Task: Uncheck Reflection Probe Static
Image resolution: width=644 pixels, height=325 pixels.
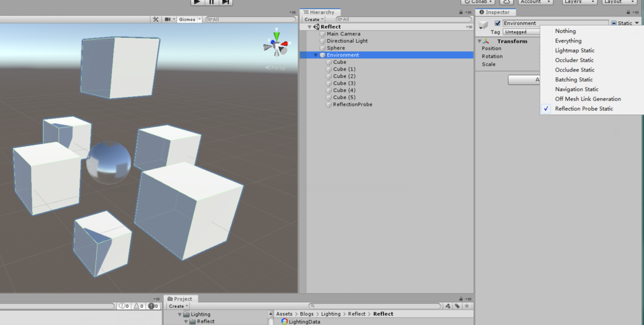Action: pyautogui.click(x=584, y=108)
